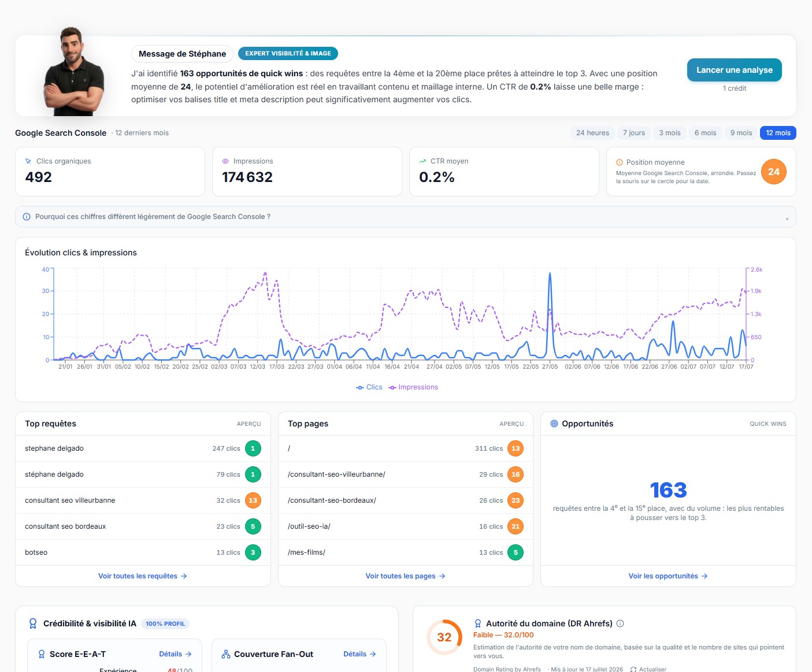
Task: Click the orange badge 16 for /consultant-seo-villeurbanne/
Action: (516, 474)
